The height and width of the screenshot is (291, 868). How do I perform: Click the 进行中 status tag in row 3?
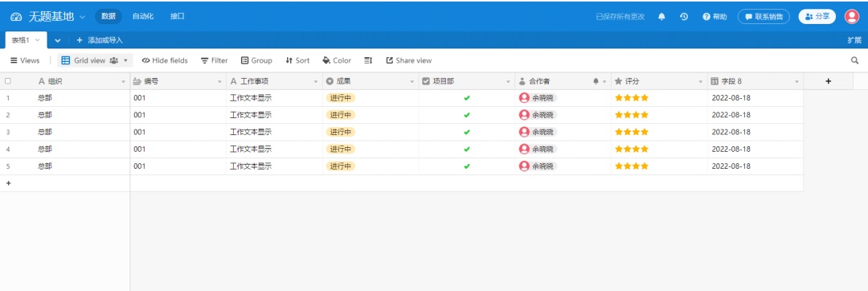pos(341,132)
